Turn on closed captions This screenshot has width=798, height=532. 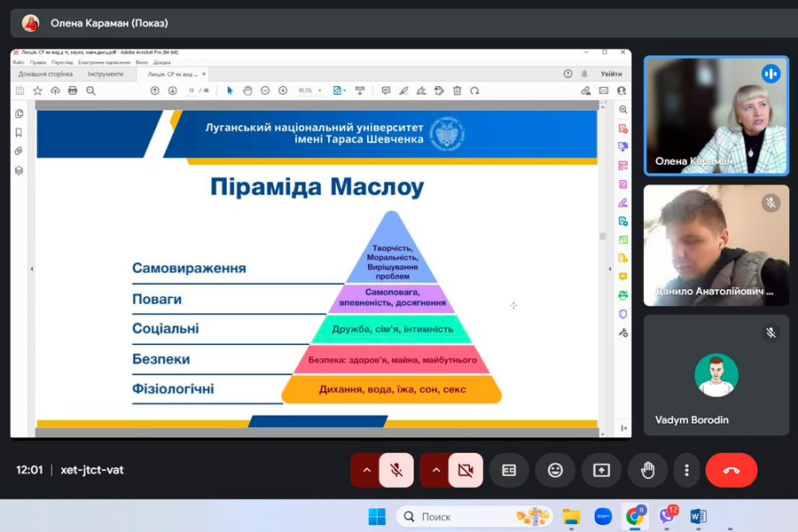(509, 470)
